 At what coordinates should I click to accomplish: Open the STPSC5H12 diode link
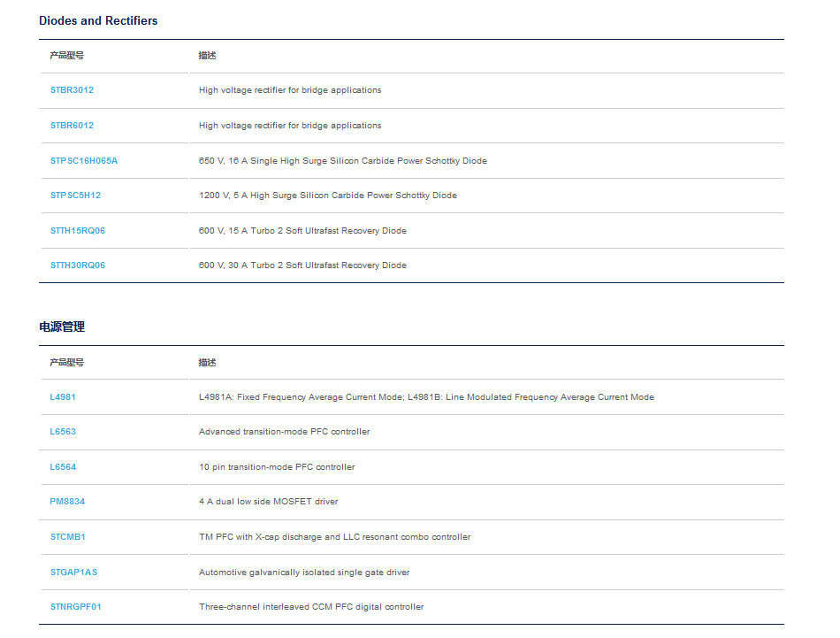tap(75, 196)
